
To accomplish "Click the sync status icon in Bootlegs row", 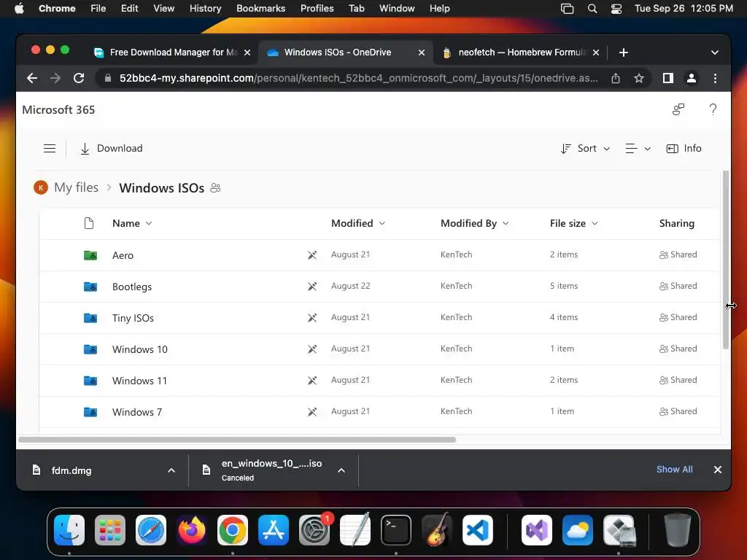I will click(x=312, y=287).
